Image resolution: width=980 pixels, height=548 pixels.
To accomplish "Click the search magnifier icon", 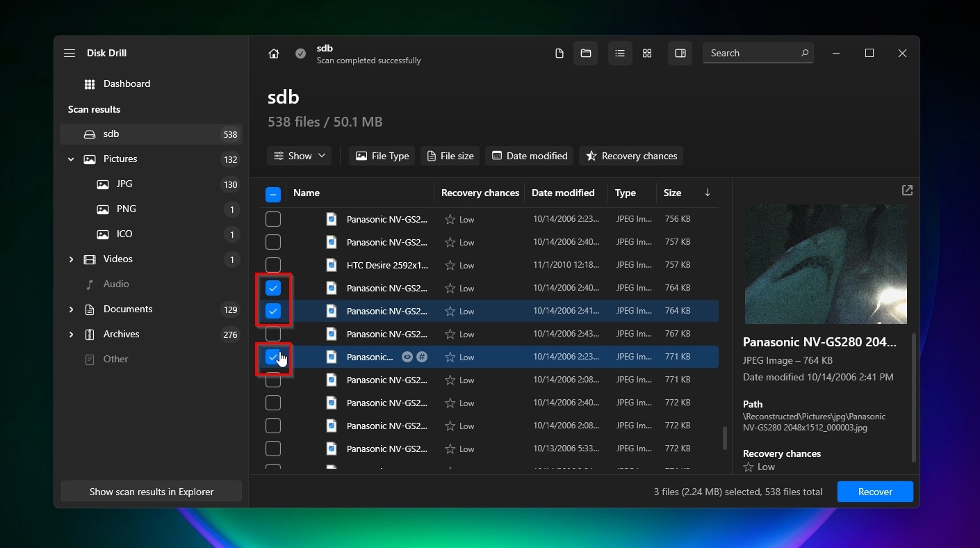I will (805, 53).
